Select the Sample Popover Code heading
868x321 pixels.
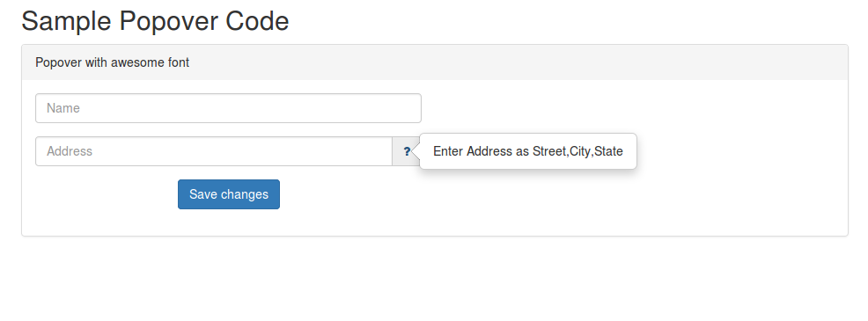coord(155,21)
